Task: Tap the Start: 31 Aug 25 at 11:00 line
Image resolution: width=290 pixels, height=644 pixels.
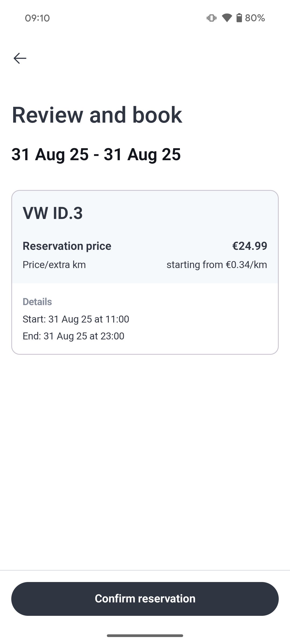Action: [x=76, y=319]
